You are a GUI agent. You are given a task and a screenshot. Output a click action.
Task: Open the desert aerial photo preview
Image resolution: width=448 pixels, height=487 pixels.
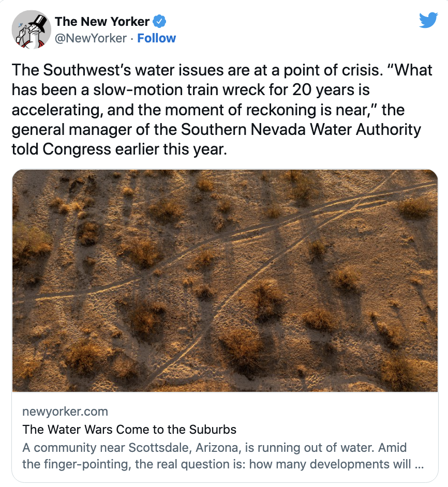pyautogui.click(x=225, y=280)
